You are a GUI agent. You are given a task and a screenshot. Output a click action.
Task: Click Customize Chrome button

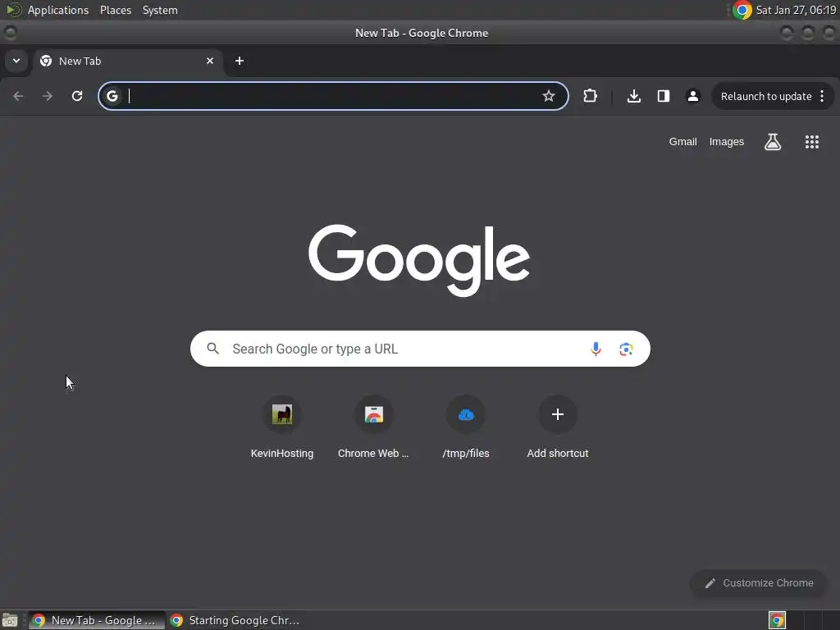point(759,583)
